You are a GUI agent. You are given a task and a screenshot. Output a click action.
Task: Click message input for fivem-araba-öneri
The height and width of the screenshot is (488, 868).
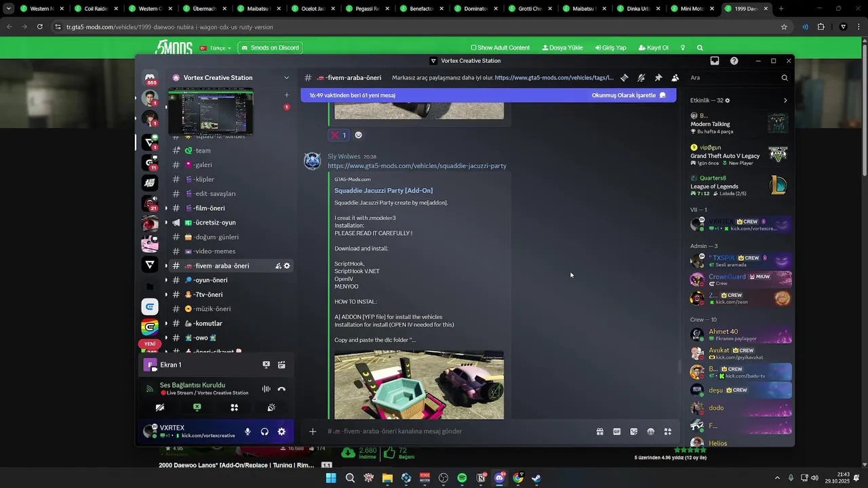click(454, 432)
